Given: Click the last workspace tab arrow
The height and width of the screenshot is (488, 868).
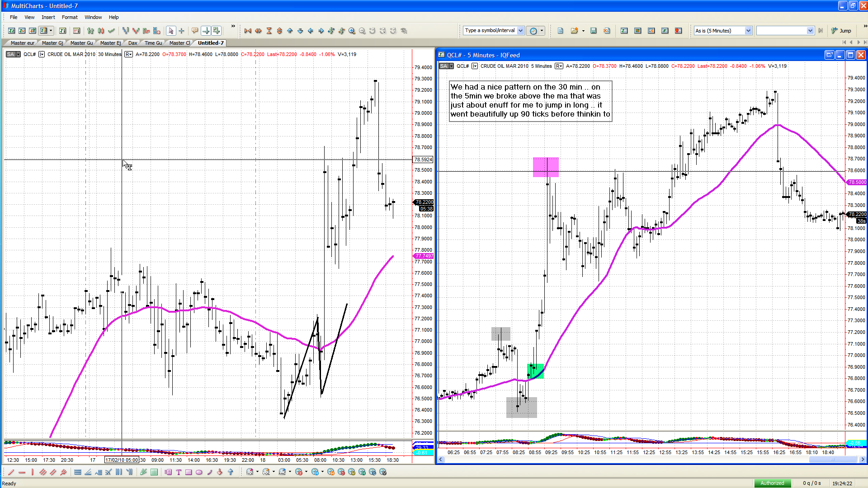Looking at the screenshot, I should click(865, 42).
